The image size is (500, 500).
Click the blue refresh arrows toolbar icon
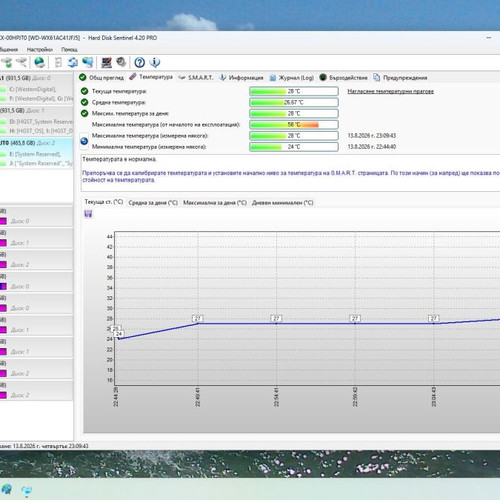[73, 62]
